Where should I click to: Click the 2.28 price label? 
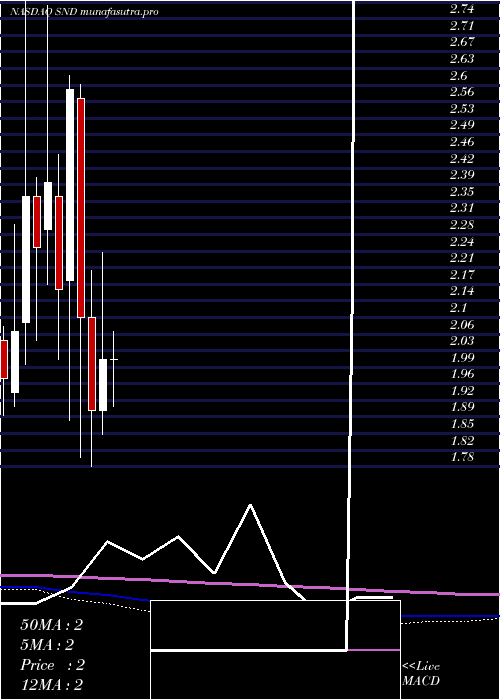[x=462, y=225]
